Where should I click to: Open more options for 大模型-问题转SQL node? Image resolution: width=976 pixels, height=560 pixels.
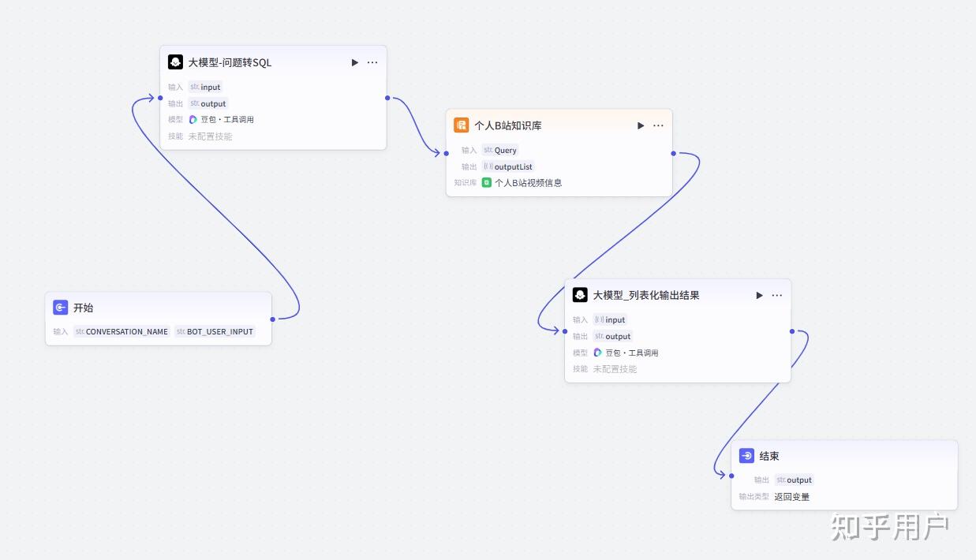[x=372, y=62]
